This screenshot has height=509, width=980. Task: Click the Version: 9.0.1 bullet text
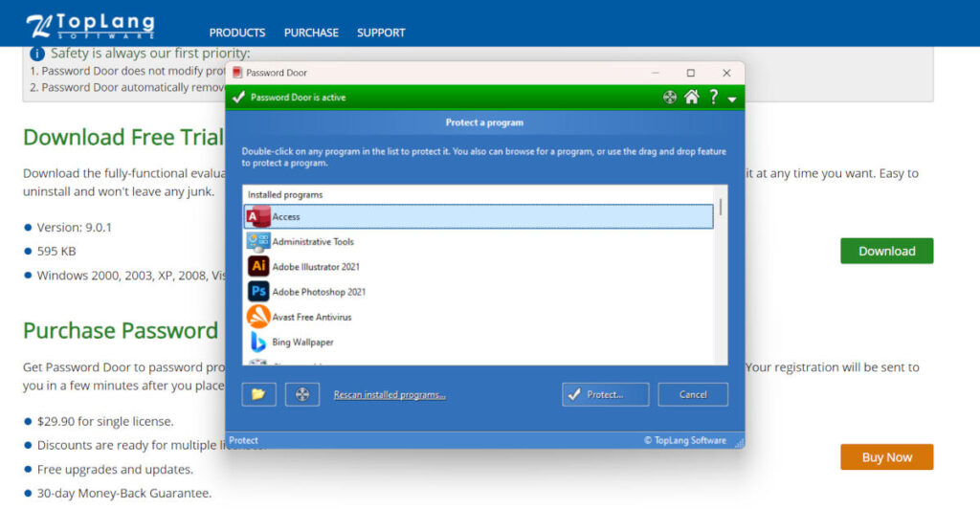point(75,228)
